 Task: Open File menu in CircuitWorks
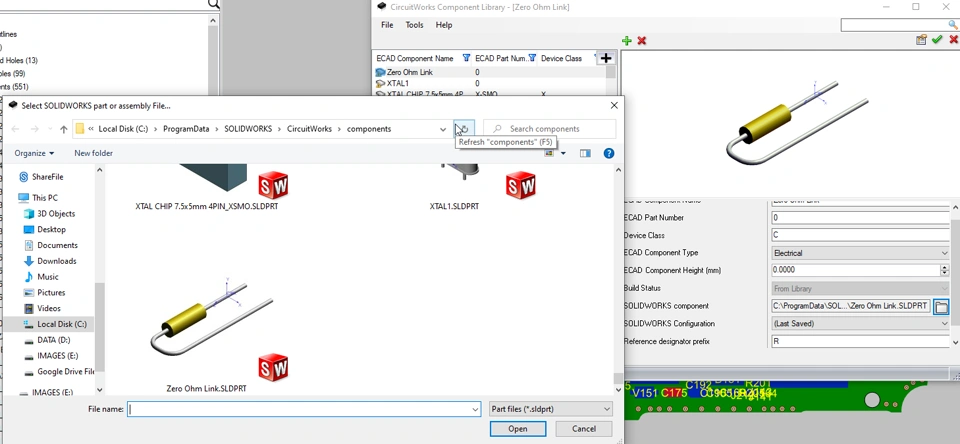click(387, 25)
